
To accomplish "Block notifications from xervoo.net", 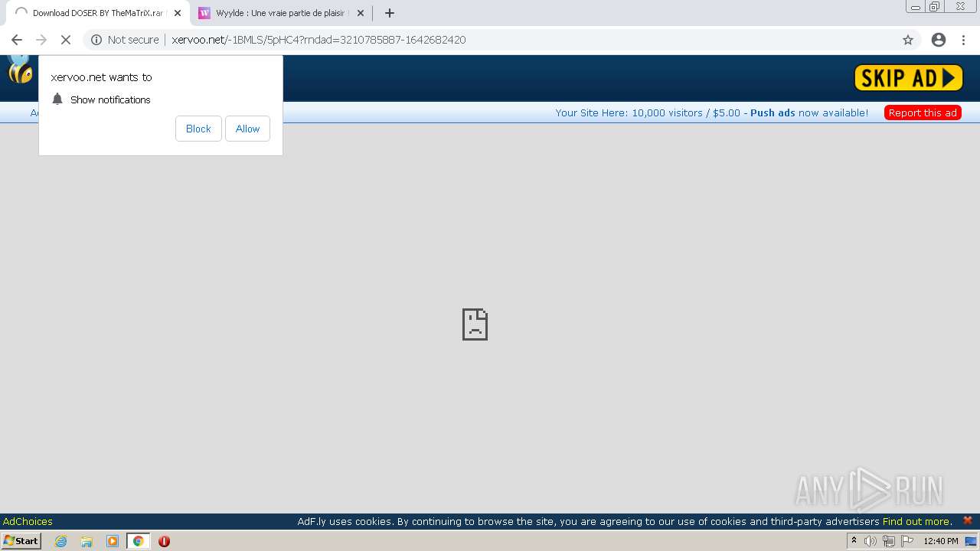I will click(x=198, y=129).
